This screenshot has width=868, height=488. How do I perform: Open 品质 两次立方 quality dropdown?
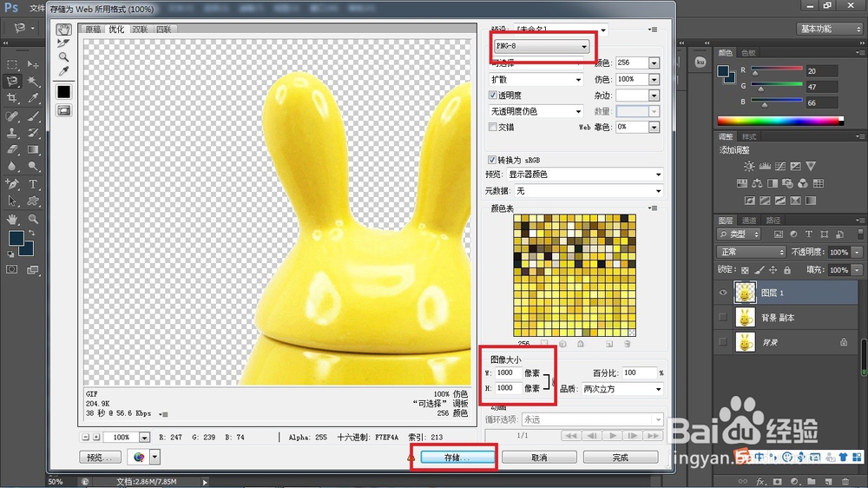click(x=621, y=389)
